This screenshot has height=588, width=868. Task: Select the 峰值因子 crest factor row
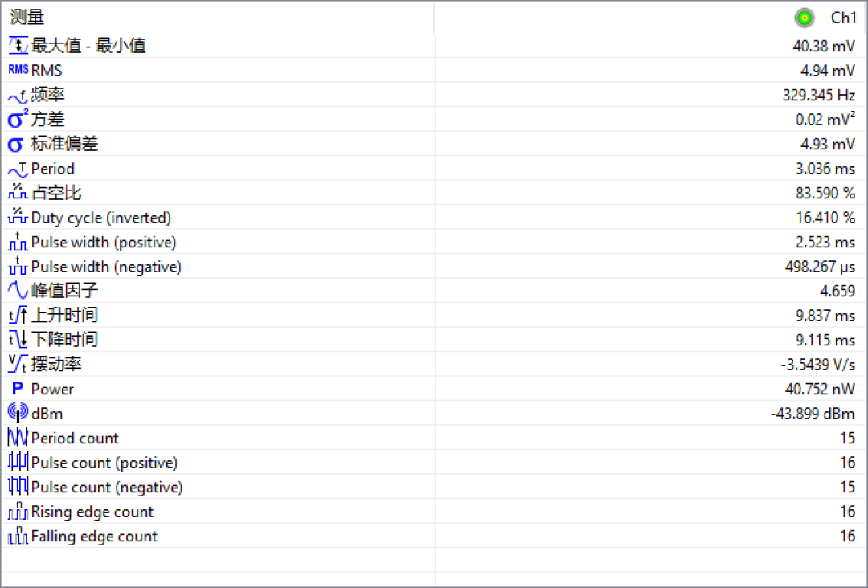pos(434,291)
